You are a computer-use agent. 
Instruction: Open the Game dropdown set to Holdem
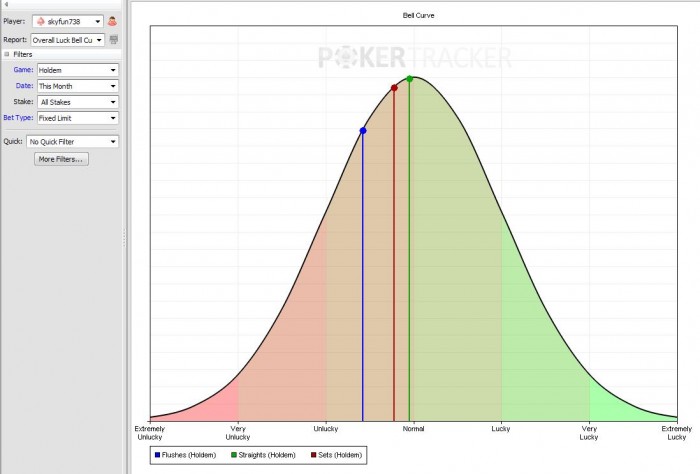point(78,70)
